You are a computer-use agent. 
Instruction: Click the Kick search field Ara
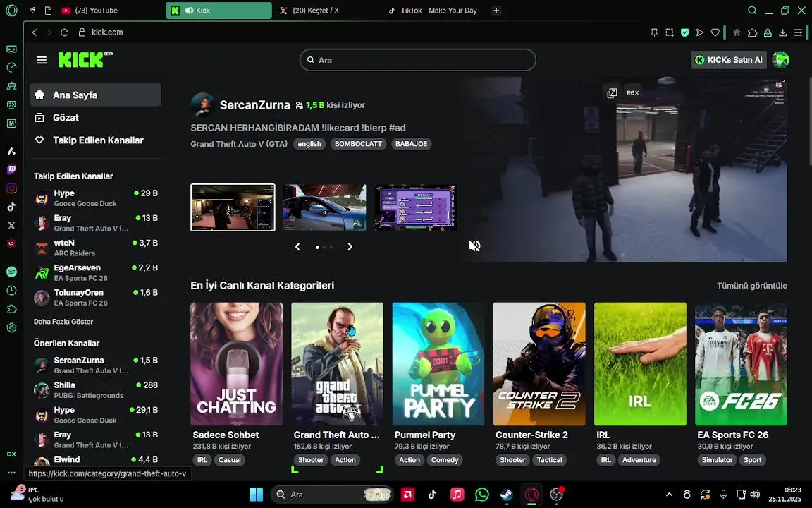point(417,60)
